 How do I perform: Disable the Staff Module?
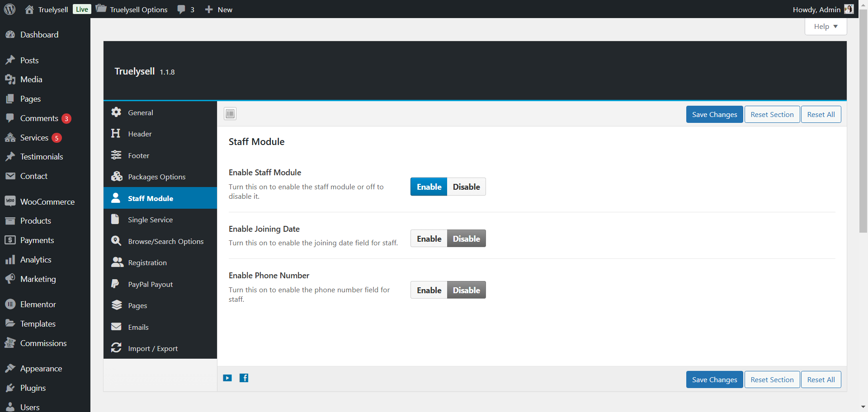(466, 187)
